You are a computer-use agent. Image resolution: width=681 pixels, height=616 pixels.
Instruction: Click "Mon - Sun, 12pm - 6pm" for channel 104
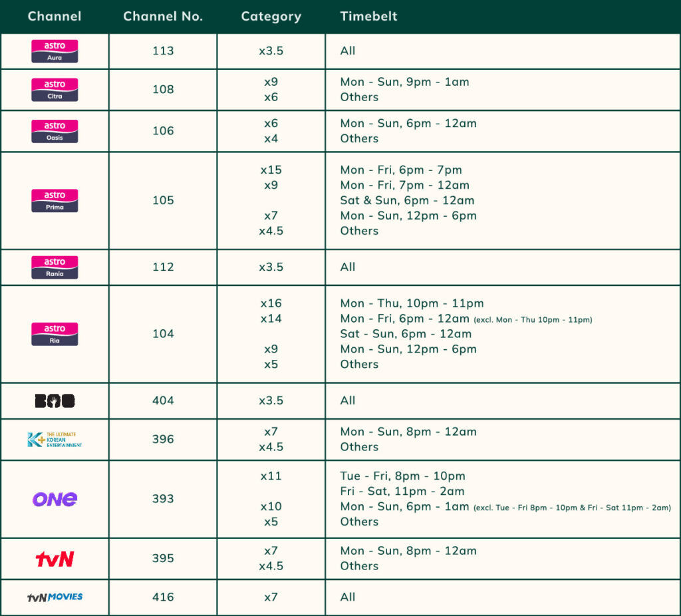[408, 349]
